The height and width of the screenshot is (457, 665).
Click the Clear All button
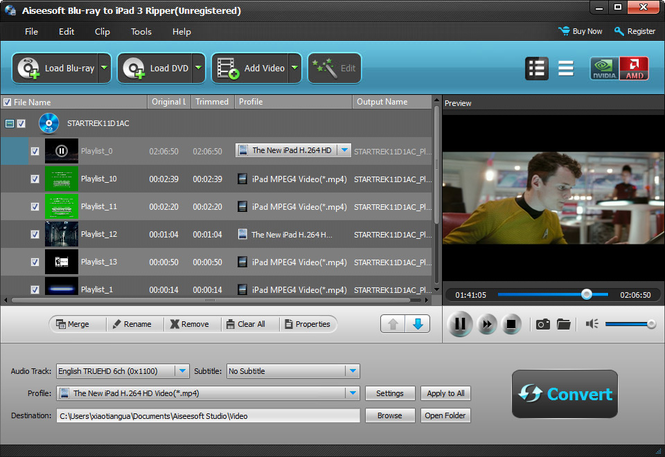click(246, 324)
